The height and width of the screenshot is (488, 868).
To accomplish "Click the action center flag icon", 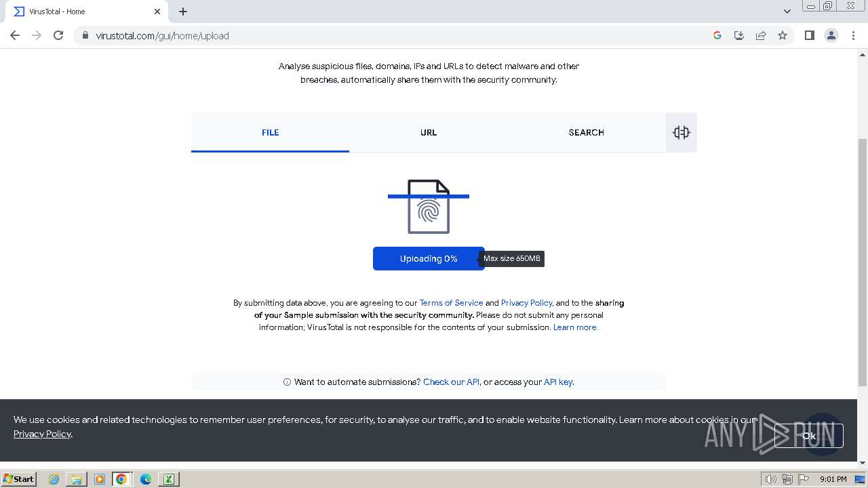I will pos(804,479).
